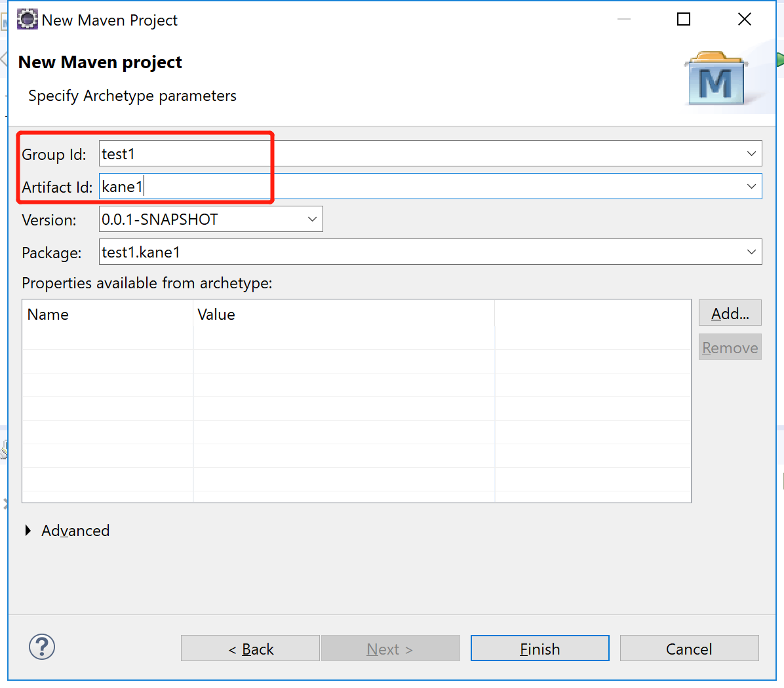The height and width of the screenshot is (688, 784).
Task: Click Finish to create the project
Action: pos(539,649)
